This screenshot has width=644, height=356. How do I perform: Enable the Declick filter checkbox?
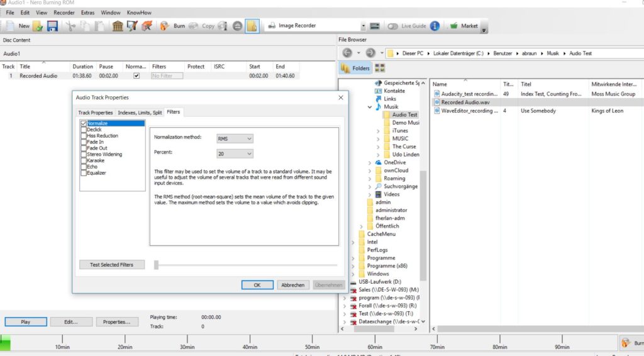[84, 130]
